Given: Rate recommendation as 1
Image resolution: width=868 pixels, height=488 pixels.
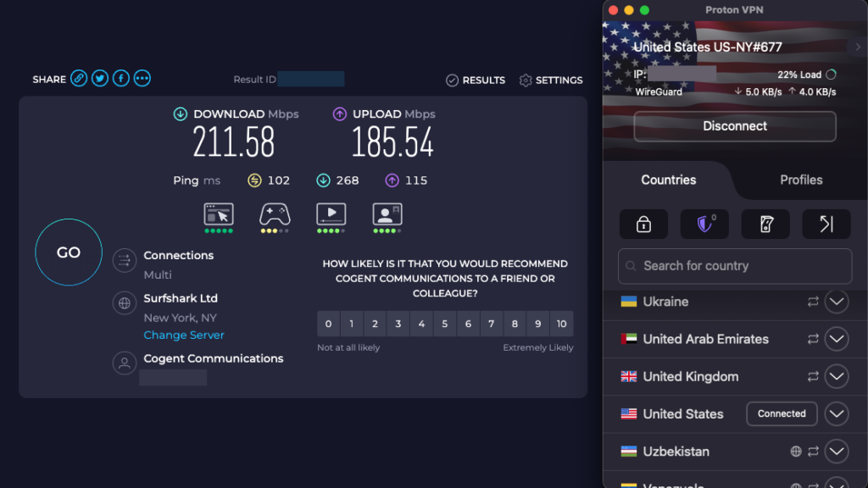Looking at the screenshot, I should tap(352, 324).
